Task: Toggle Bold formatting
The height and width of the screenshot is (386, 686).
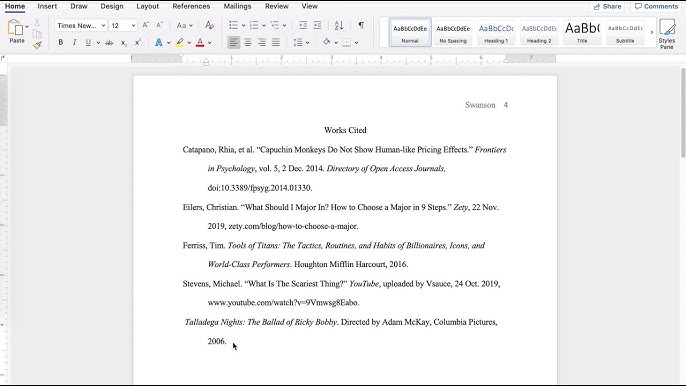Action: [61, 42]
